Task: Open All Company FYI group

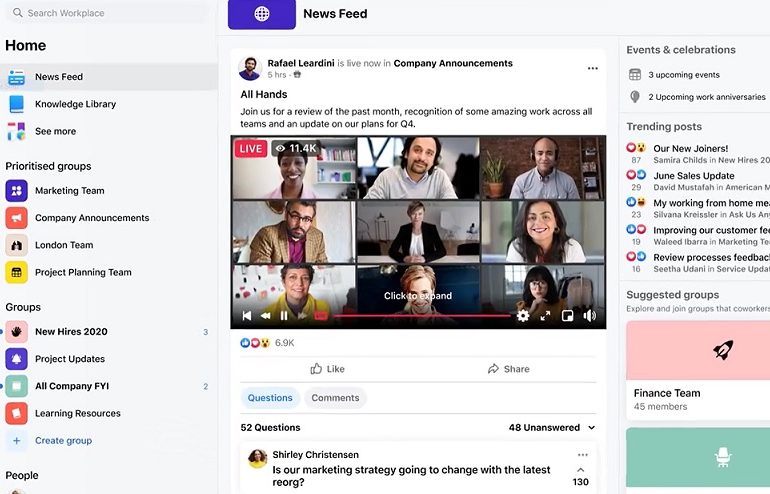Action: [x=109, y=386]
